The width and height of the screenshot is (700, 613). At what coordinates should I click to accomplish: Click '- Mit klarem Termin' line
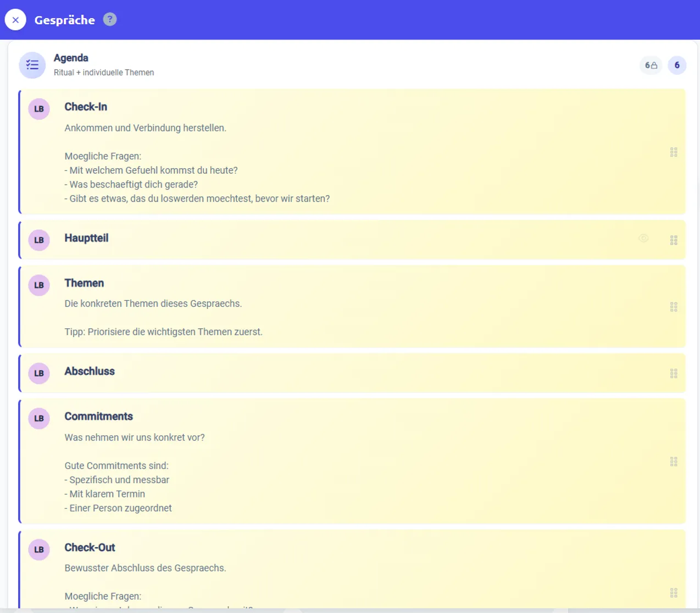(x=105, y=494)
